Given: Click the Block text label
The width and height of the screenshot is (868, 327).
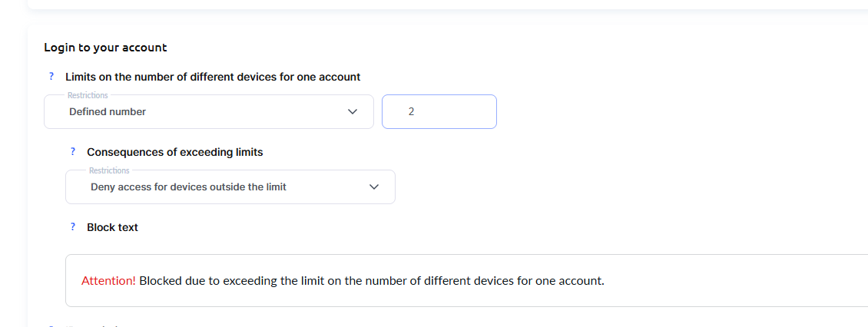Looking at the screenshot, I should pyautogui.click(x=112, y=227).
